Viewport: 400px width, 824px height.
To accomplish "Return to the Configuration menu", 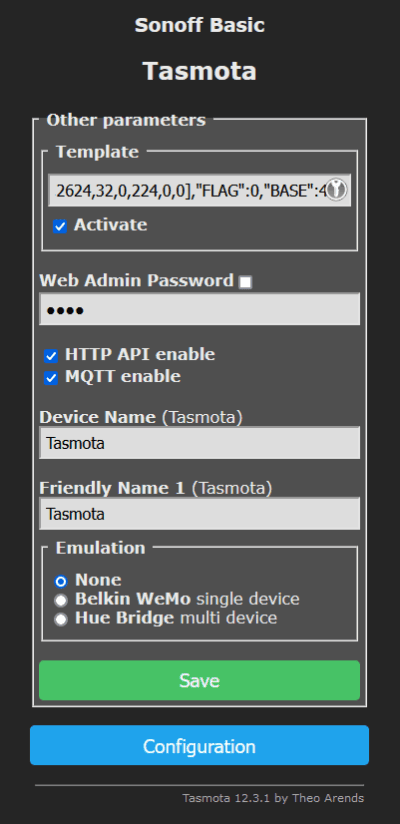I will (199, 746).
